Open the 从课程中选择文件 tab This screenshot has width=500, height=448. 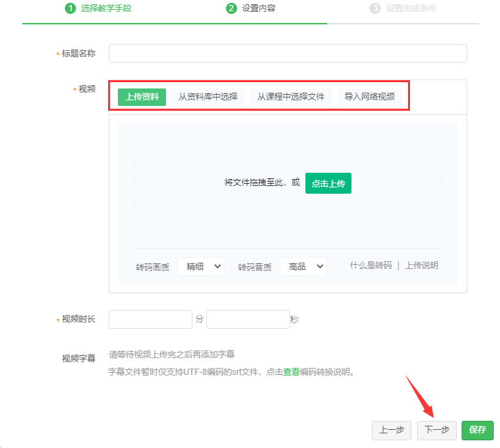pyautogui.click(x=291, y=97)
